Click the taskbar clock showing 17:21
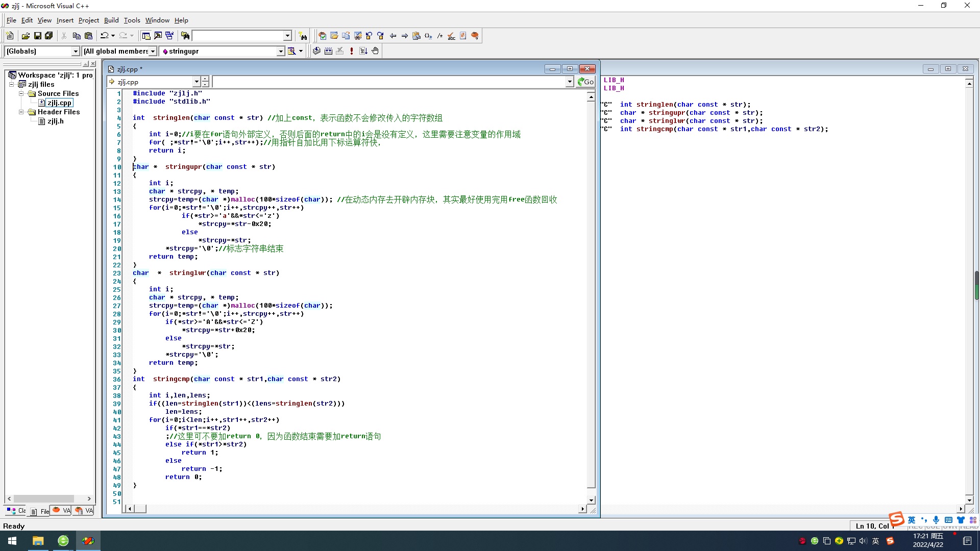The height and width of the screenshot is (551, 980). [x=928, y=541]
